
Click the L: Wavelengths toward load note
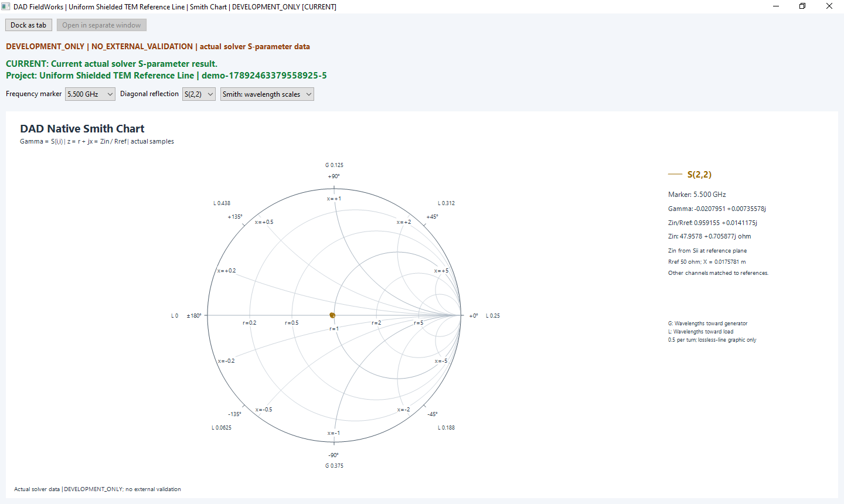click(700, 332)
